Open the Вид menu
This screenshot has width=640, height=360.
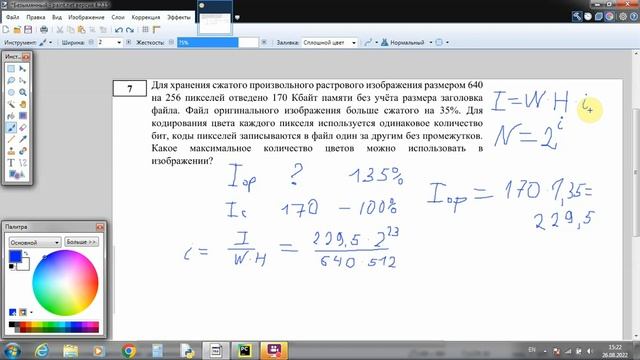[x=57, y=17]
